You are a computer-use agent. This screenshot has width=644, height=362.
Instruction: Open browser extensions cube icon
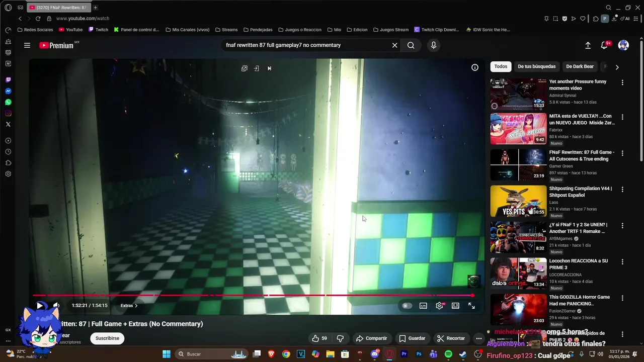coord(596,19)
